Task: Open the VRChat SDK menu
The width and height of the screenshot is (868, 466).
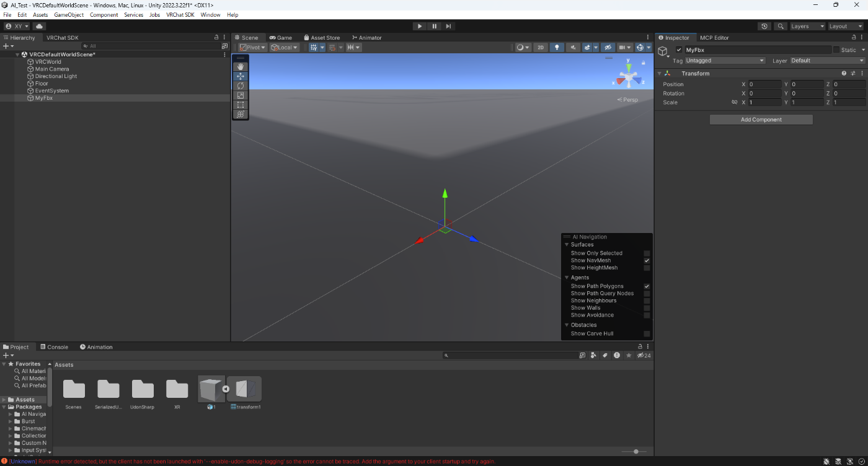Action: 180,15
